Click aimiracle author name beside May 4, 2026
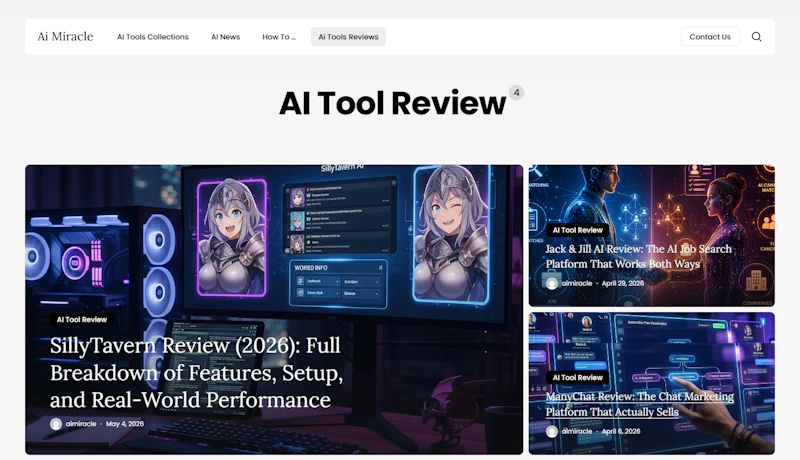Screen dimensions: 800x460 click(81, 424)
